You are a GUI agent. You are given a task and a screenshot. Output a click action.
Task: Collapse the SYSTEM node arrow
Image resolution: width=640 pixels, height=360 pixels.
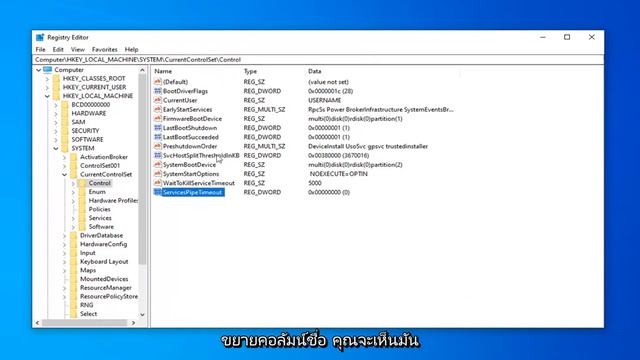tap(56, 148)
